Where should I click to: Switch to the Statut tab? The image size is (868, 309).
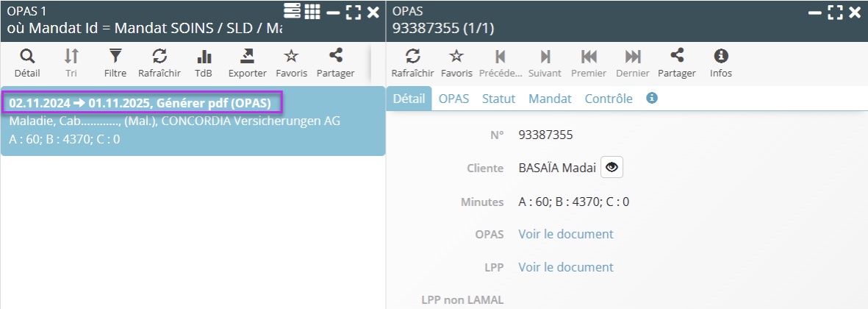click(498, 99)
